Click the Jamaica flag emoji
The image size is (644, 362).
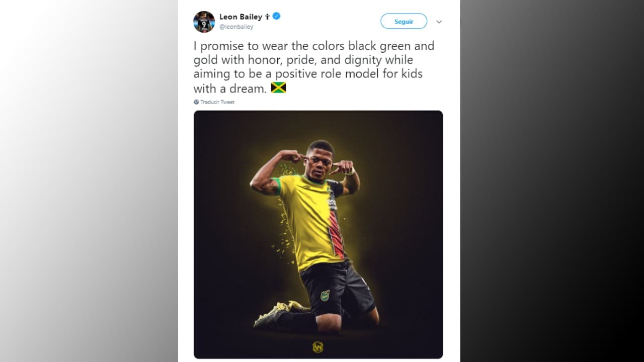pos(278,88)
